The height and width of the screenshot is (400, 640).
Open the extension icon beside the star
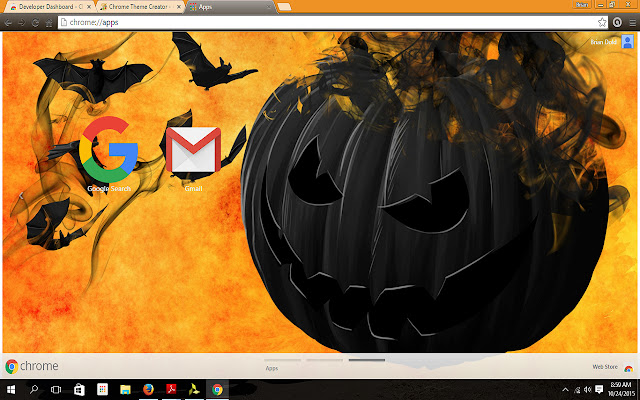click(617, 22)
